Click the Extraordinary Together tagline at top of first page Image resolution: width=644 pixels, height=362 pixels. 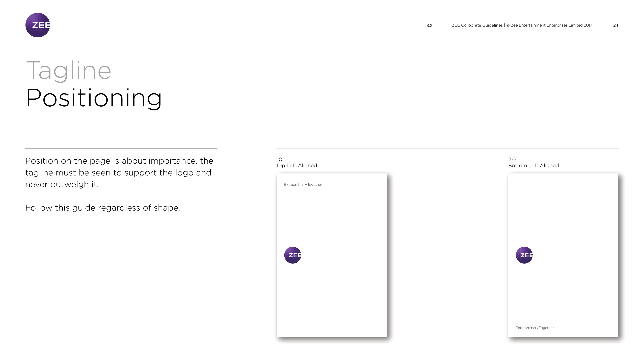pyautogui.click(x=303, y=185)
